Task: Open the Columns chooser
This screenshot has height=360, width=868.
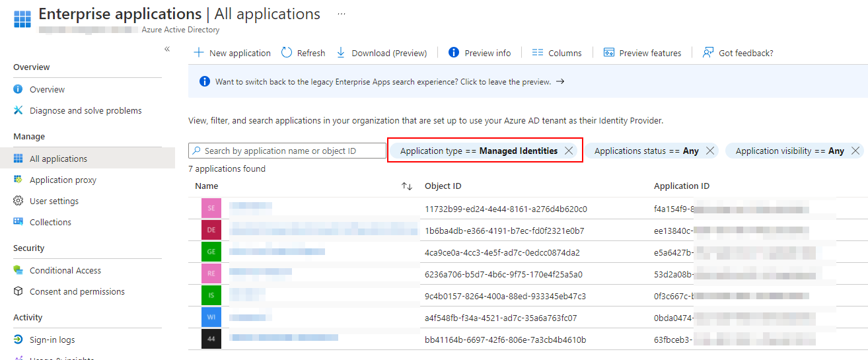Action: tap(557, 53)
